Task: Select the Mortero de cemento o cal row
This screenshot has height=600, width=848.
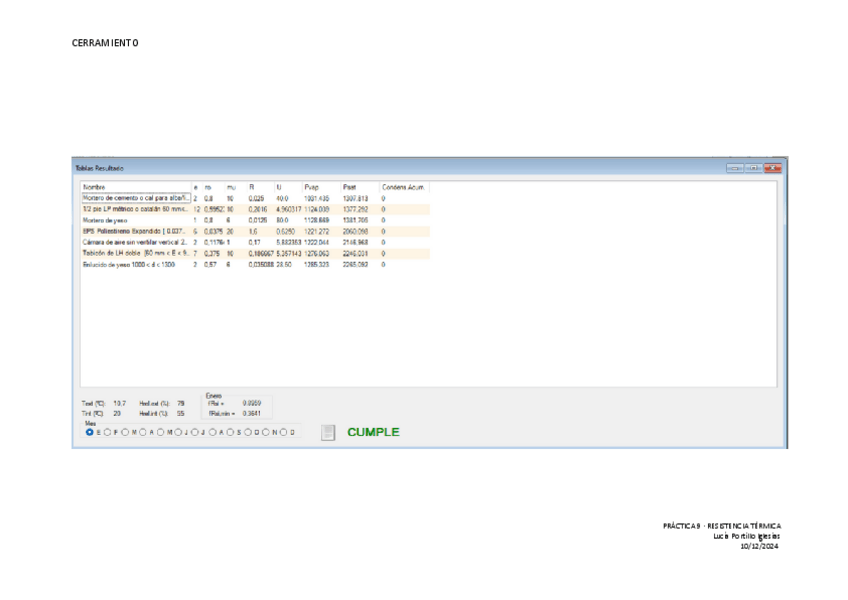Action: pyautogui.click(x=255, y=199)
